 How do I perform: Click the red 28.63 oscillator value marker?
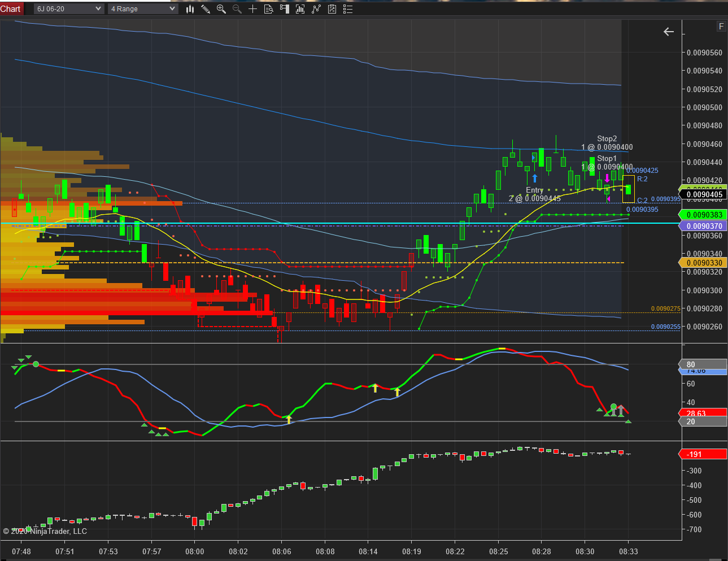click(x=702, y=413)
